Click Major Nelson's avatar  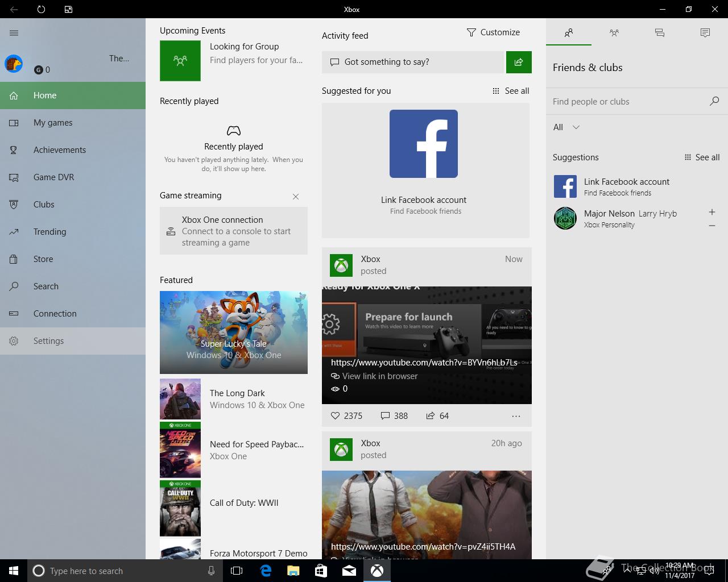[565, 218]
